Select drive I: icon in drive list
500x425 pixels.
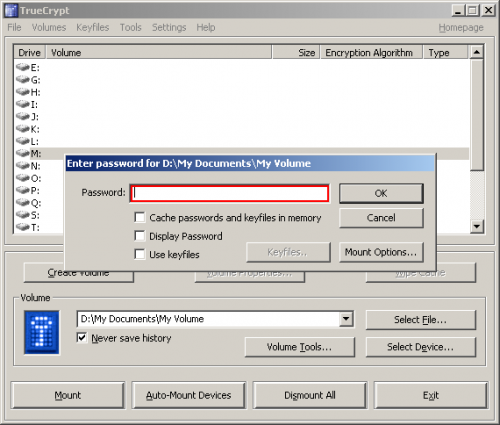pyautogui.click(x=23, y=104)
